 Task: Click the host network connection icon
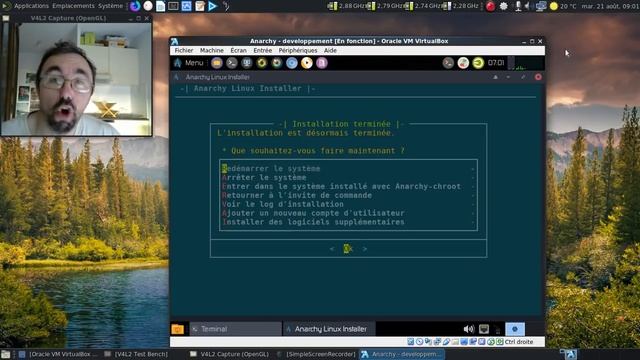click(x=541, y=6)
